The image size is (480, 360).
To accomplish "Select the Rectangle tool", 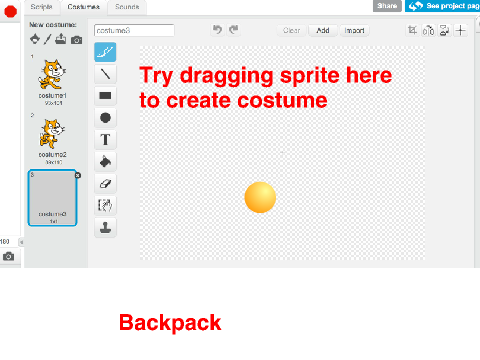I will click(x=105, y=96).
